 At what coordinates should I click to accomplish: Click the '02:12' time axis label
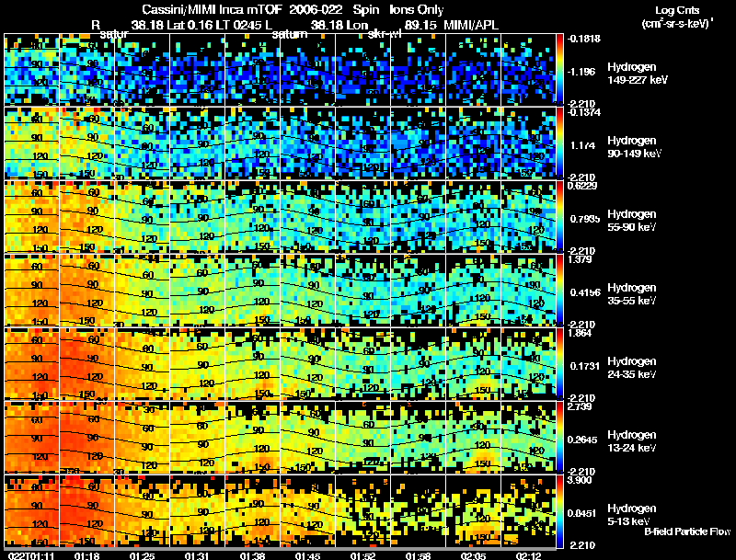(528, 556)
